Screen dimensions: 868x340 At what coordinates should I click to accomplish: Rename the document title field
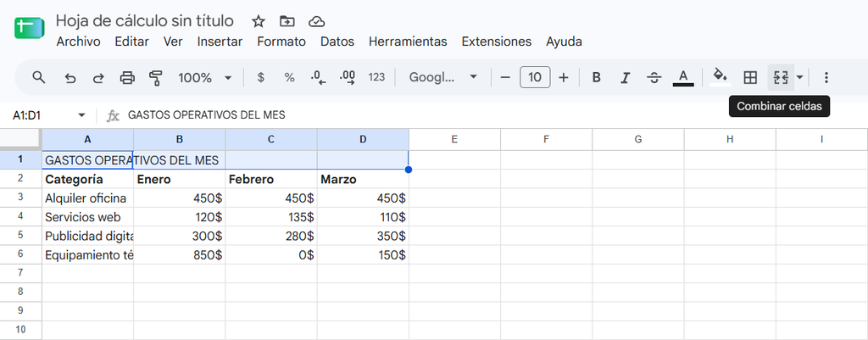click(145, 21)
